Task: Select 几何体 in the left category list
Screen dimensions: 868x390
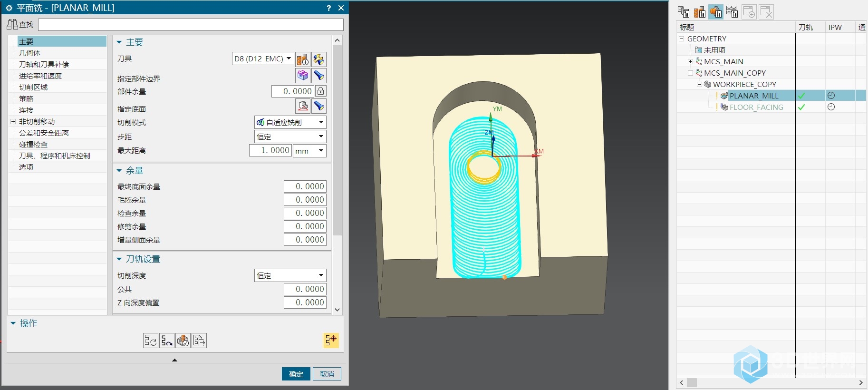Action: pyautogui.click(x=29, y=53)
